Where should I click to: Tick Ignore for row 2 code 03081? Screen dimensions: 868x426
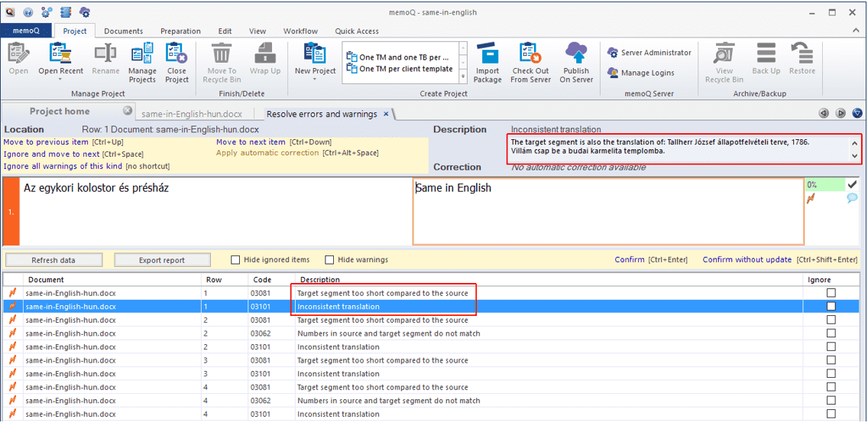click(831, 320)
